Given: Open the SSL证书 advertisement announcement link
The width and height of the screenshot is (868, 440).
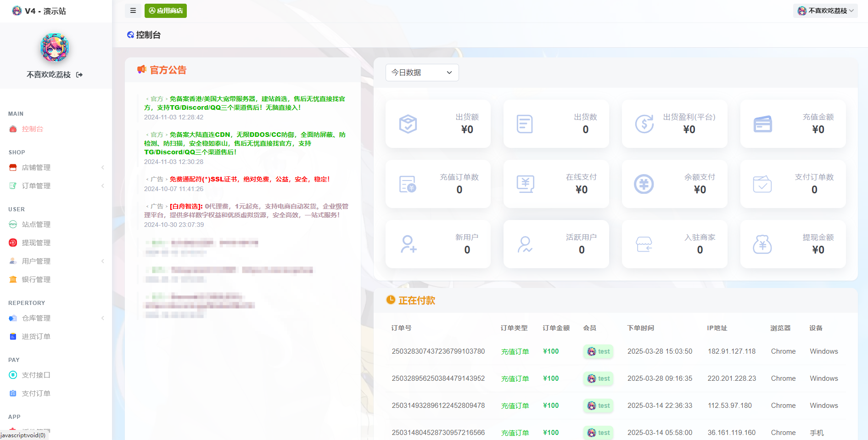Looking at the screenshot, I should point(249,180).
